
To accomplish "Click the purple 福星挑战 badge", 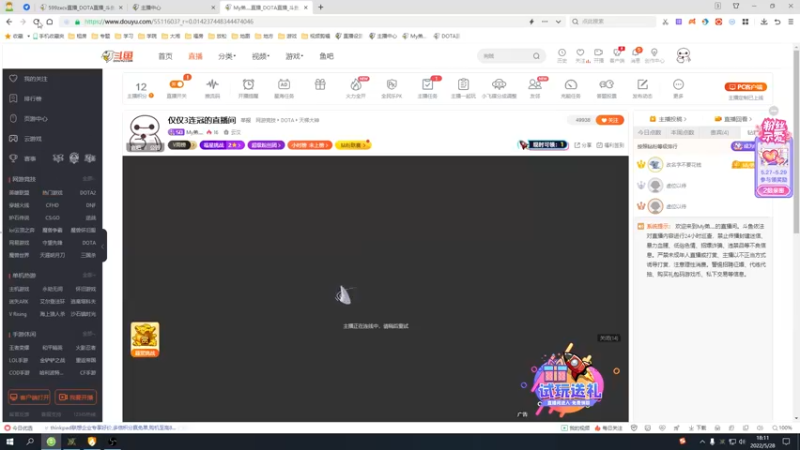I will click(x=222, y=145).
